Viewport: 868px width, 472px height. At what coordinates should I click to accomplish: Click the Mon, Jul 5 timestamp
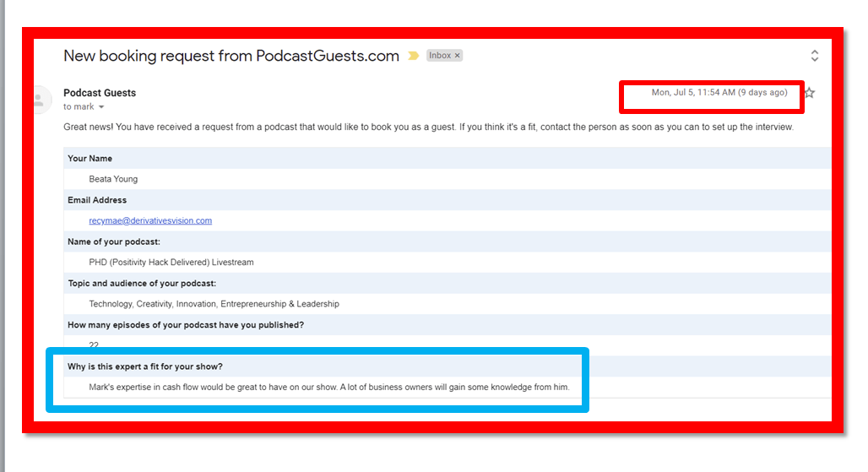719,93
